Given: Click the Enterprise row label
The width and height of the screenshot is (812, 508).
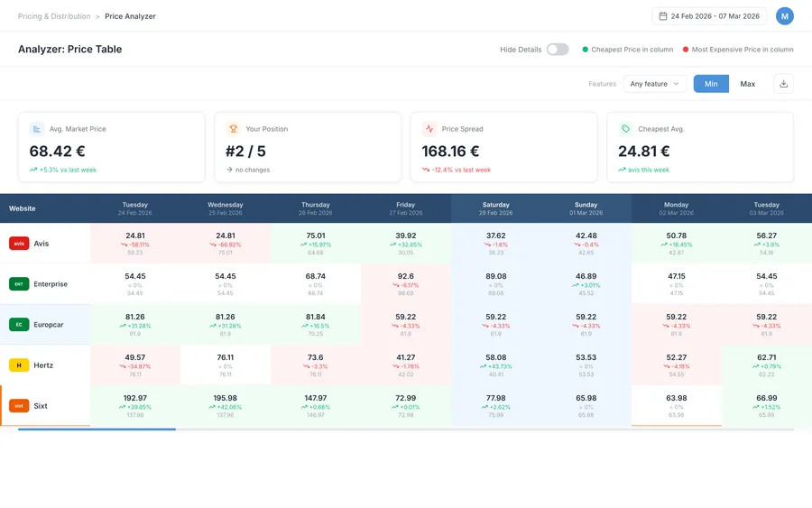Looking at the screenshot, I should click(x=51, y=283).
